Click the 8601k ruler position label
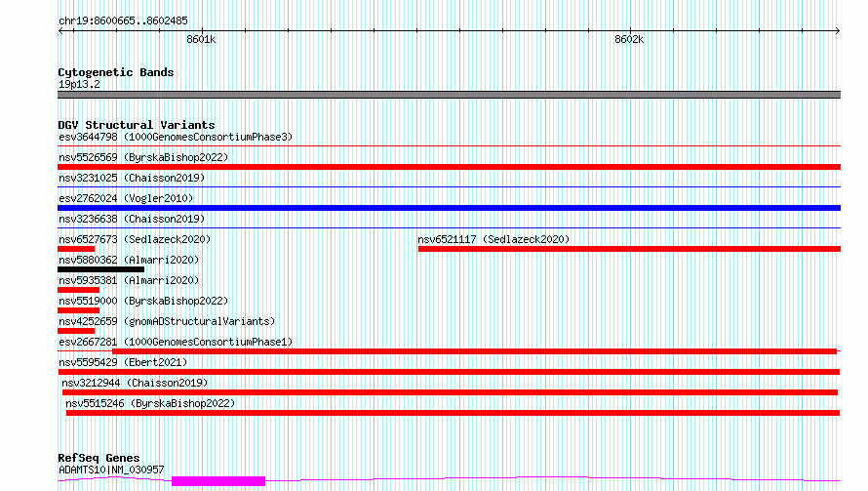868x491 pixels. 201,39
